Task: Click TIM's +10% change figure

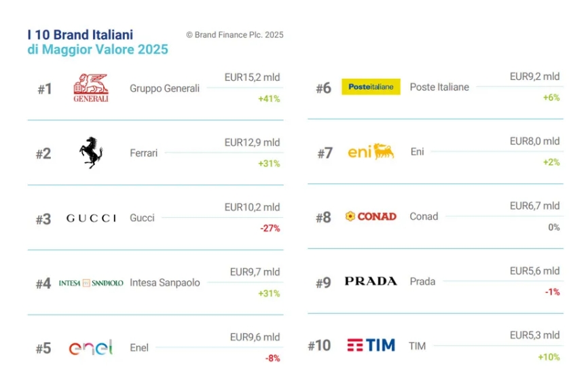Action: 549,357
